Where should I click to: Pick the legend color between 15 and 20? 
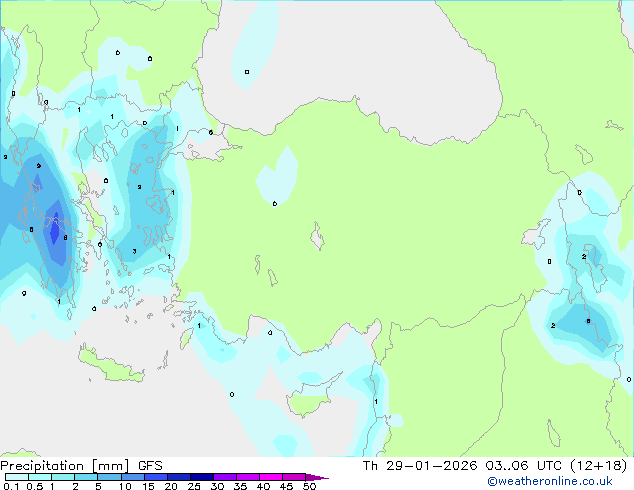(156, 477)
